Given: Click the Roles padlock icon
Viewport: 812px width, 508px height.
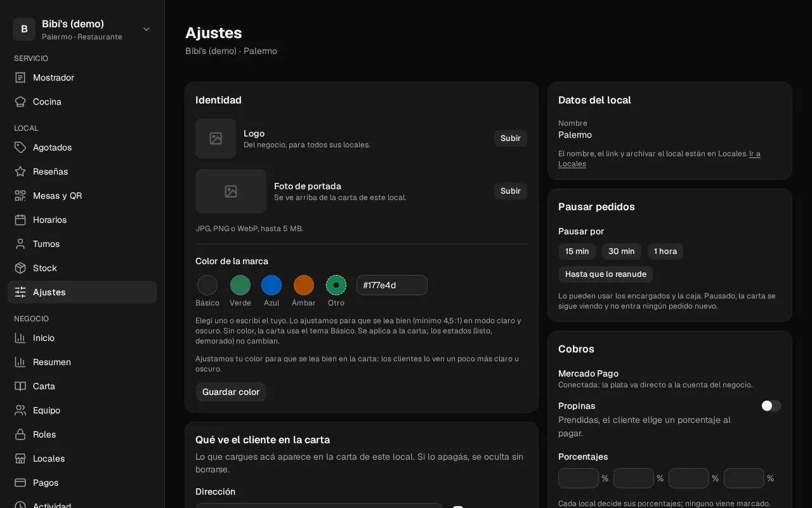Looking at the screenshot, I should pos(20,434).
